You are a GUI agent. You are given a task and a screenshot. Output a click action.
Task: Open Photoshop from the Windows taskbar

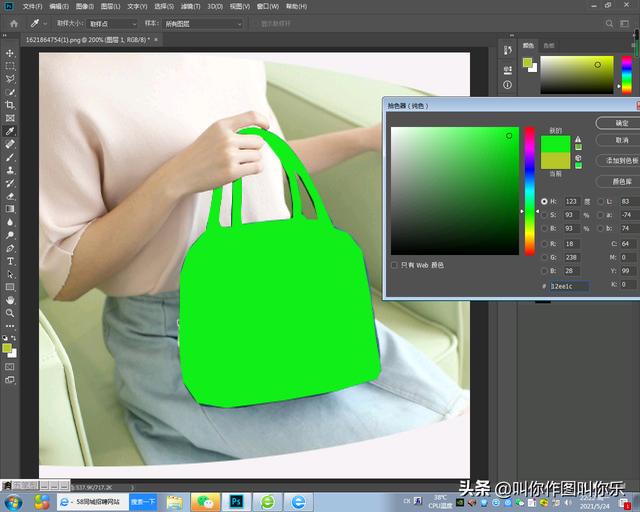(237, 501)
